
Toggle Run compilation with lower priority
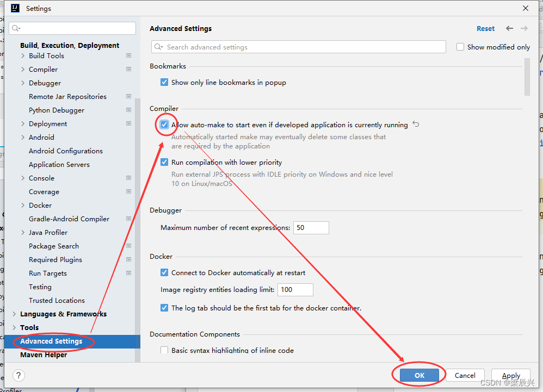point(164,162)
